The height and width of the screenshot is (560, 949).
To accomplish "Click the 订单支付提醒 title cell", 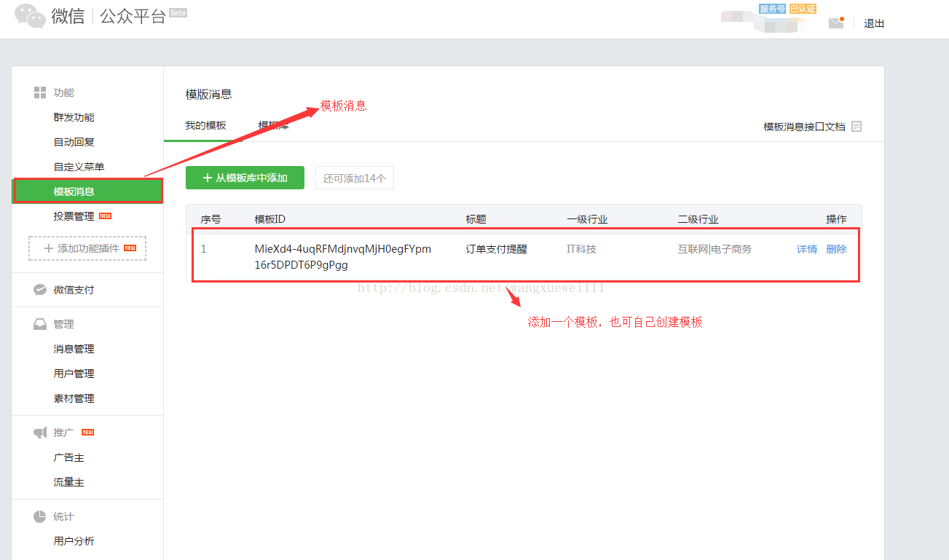I will 497,249.
